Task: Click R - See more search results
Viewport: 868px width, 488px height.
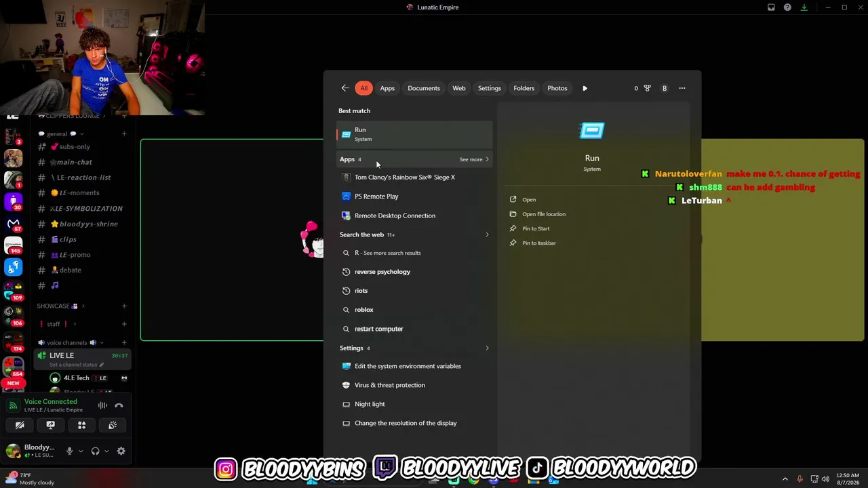Action: pyautogui.click(x=414, y=253)
